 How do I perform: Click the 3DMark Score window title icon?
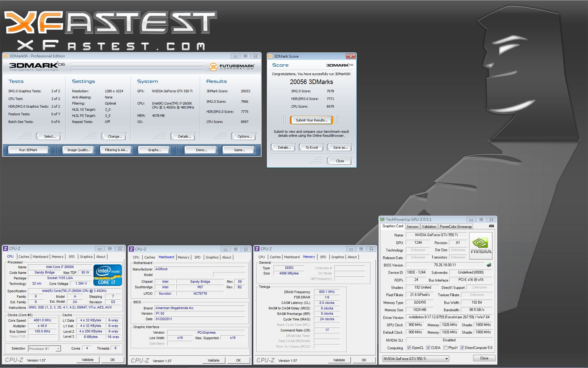point(270,56)
